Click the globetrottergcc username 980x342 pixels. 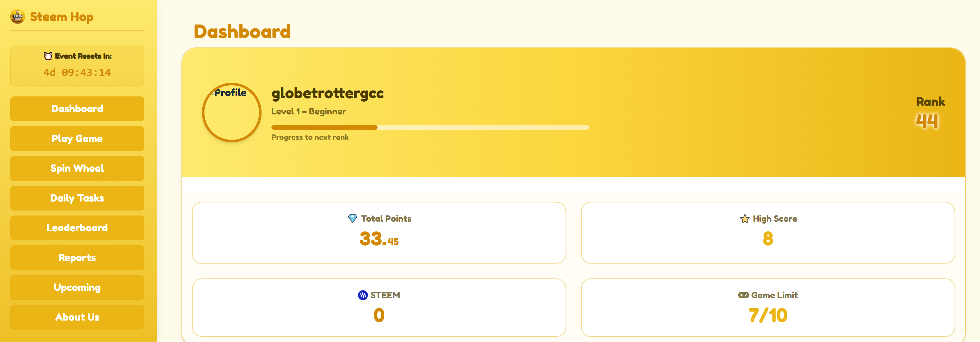point(327,93)
